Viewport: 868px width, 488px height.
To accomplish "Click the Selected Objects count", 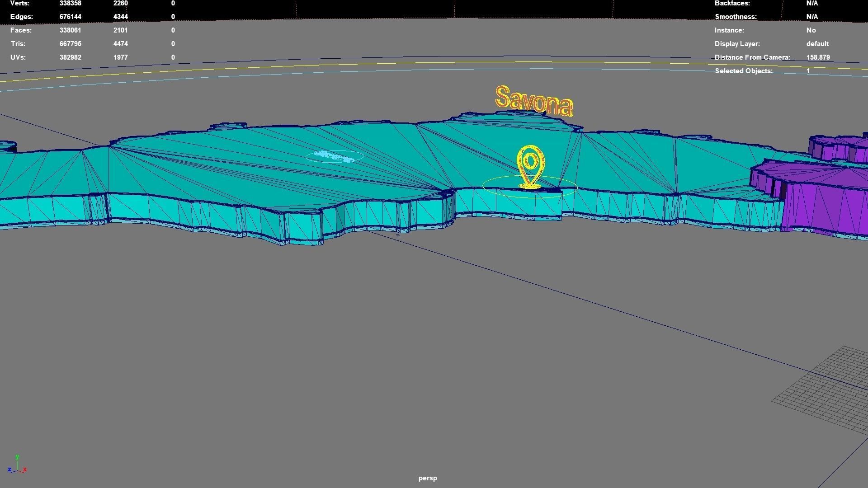I will (x=808, y=71).
